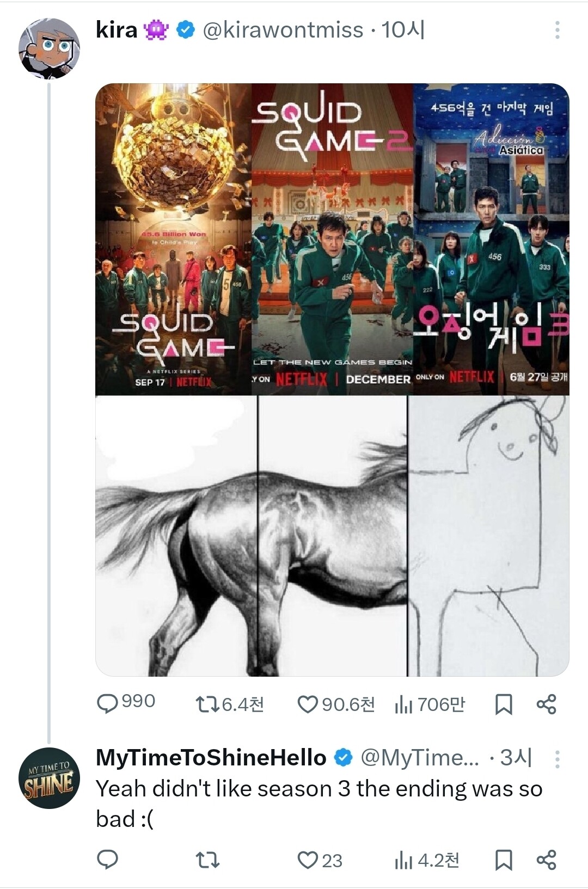The width and height of the screenshot is (588, 889).
Task: Like MyTimeToShineHello's reply with 23 likes
Action: (x=308, y=860)
